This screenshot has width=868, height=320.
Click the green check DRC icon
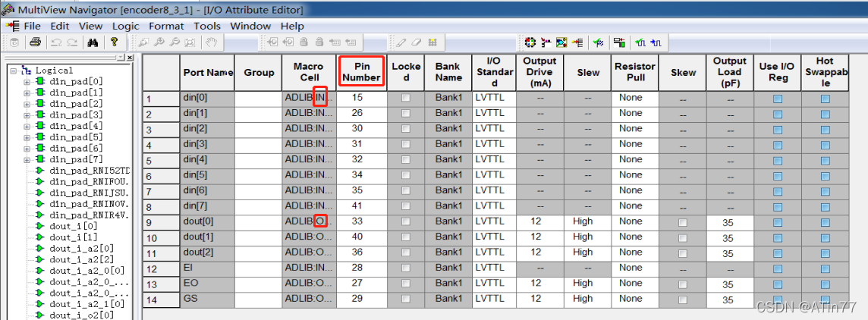[x=599, y=42]
